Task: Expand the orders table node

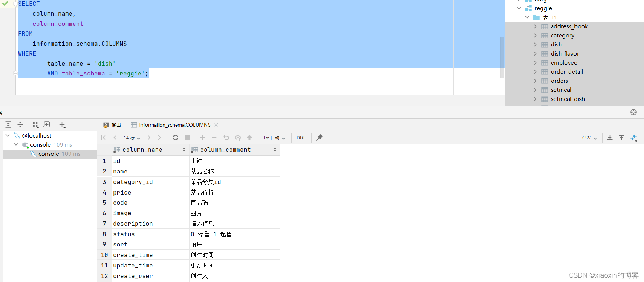Action: click(535, 81)
